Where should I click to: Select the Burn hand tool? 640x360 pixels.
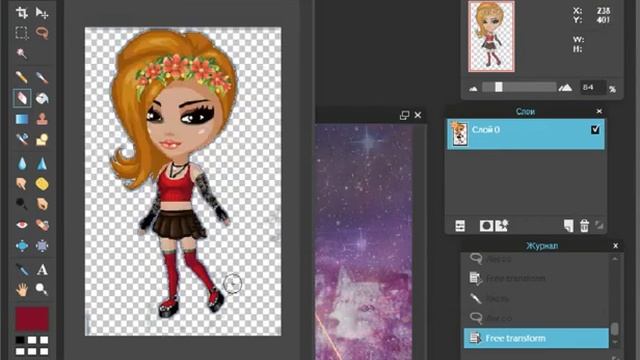(x=42, y=204)
